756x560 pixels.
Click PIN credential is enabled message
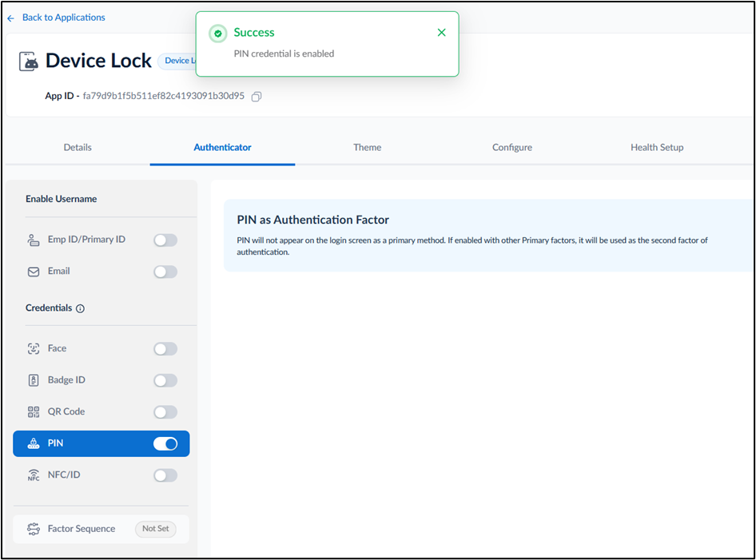point(284,54)
